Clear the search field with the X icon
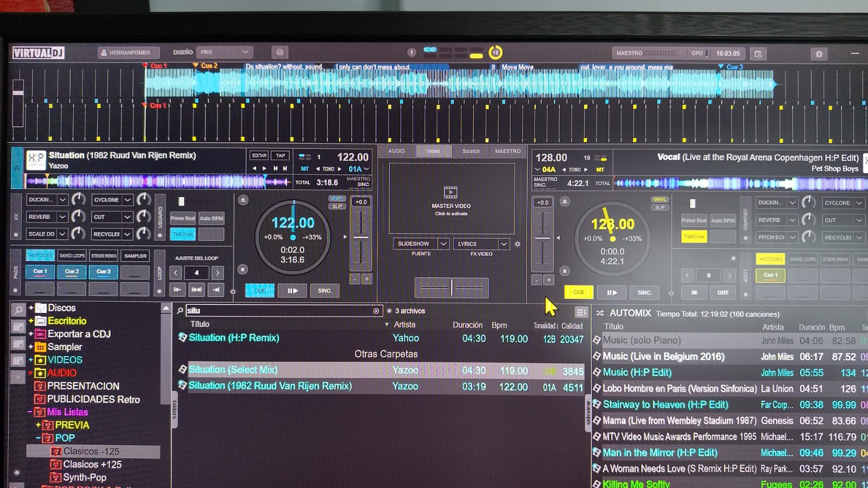This screenshot has width=868, height=488. pyautogui.click(x=376, y=311)
